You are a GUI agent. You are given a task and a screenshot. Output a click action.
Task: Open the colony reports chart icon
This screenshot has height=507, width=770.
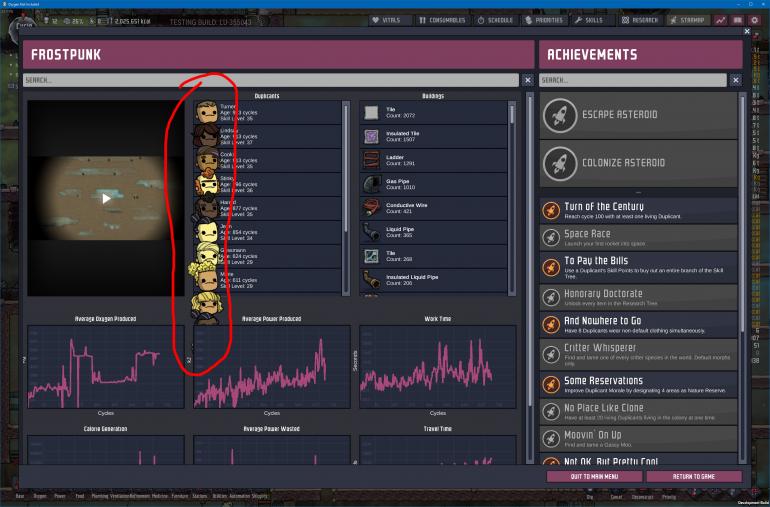click(720, 20)
